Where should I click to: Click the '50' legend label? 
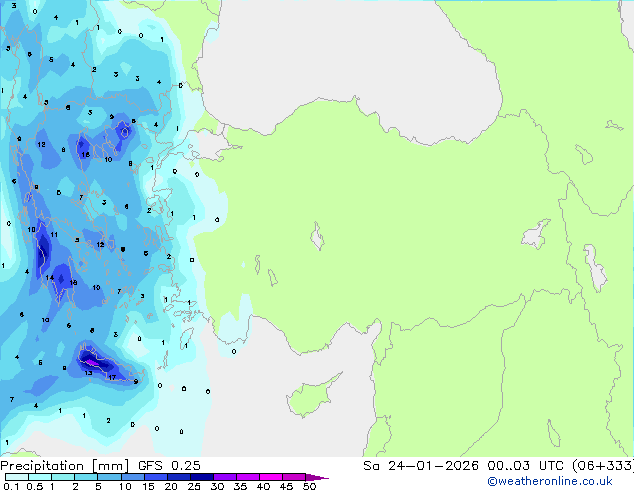pyautogui.click(x=309, y=486)
